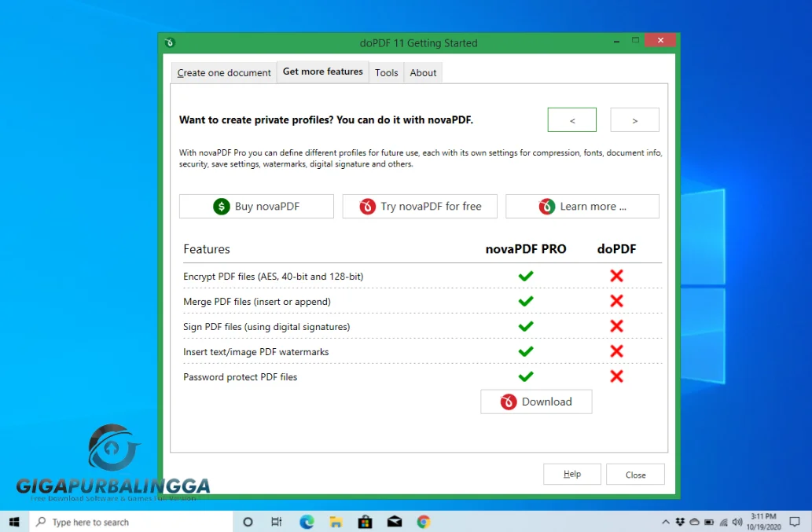Viewport: 812px width, 532px height.
Task: Click the Help button
Action: point(571,474)
